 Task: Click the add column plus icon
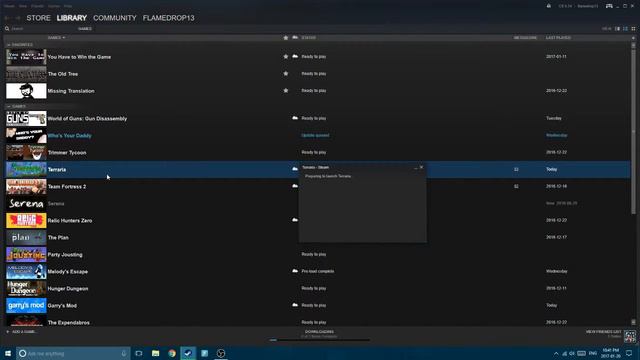[x=633, y=38]
